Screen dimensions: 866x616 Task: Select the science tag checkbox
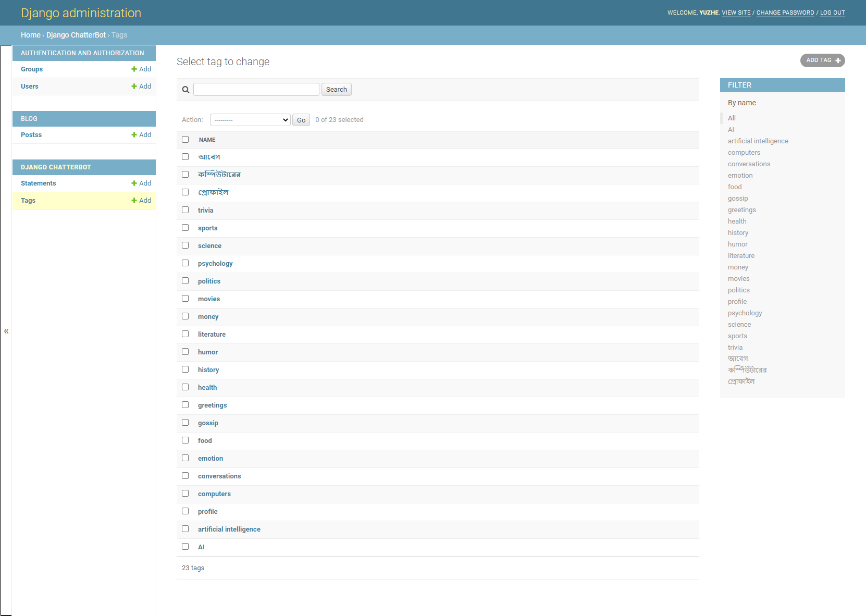185,245
